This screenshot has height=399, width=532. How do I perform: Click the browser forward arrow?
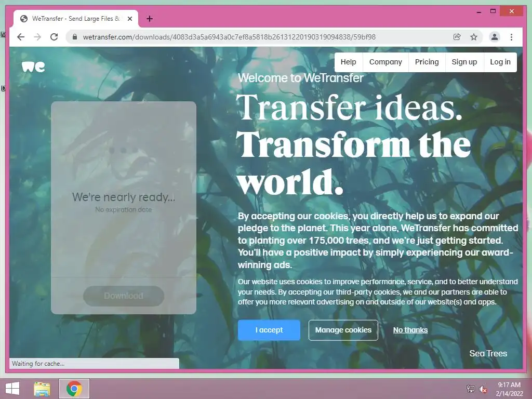[x=37, y=37]
